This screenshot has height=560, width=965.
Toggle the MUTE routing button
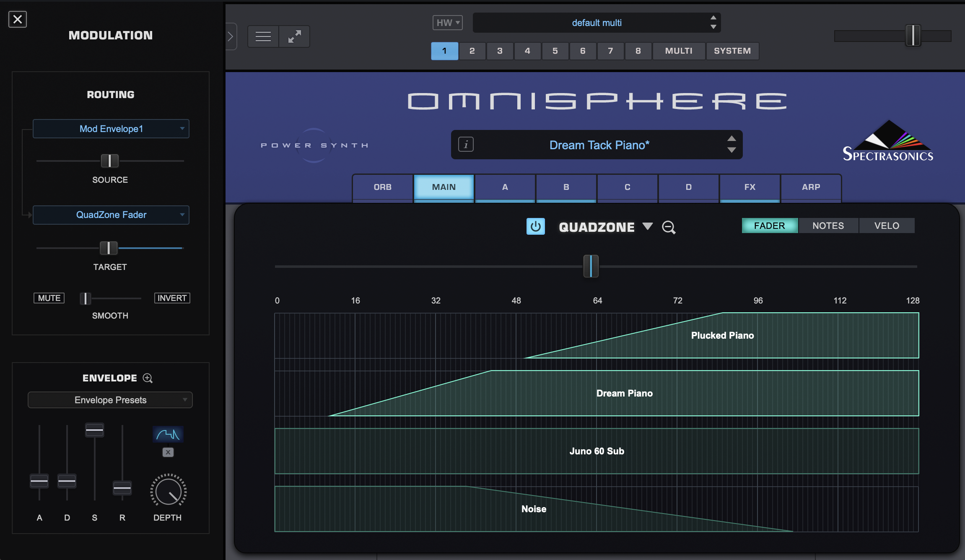point(49,298)
